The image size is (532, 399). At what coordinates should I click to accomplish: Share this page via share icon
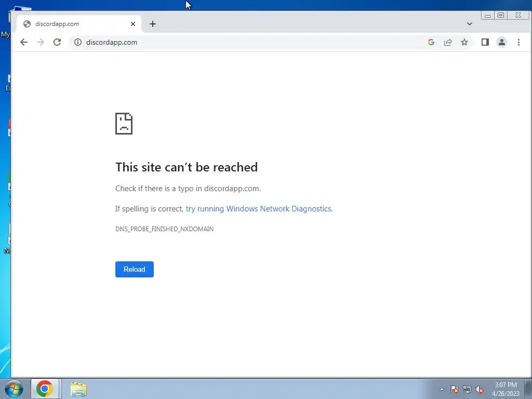click(x=448, y=42)
